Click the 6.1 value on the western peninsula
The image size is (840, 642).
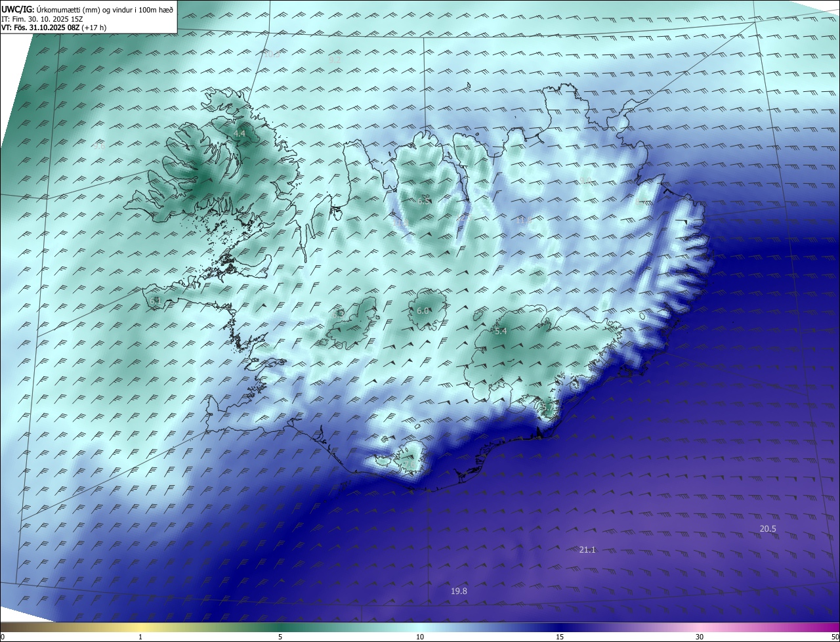(155, 301)
